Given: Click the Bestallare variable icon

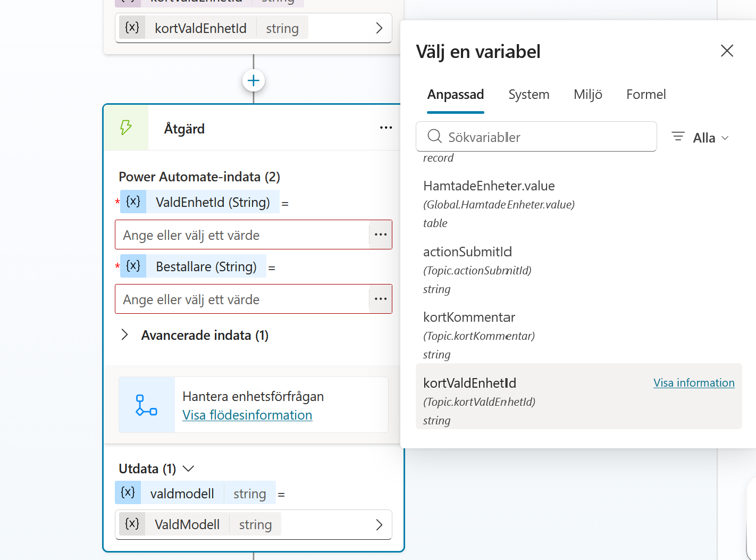Looking at the screenshot, I should (x=133, y=266).
